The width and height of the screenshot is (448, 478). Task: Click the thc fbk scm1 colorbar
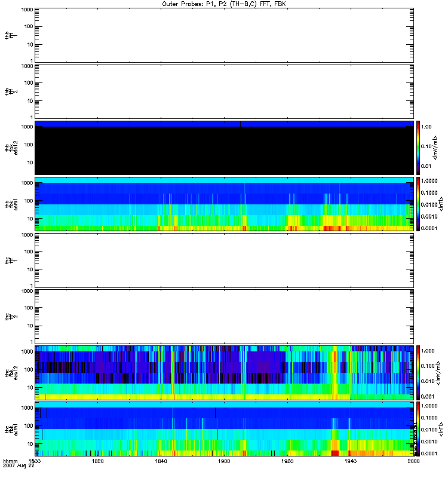coord(418,429)
